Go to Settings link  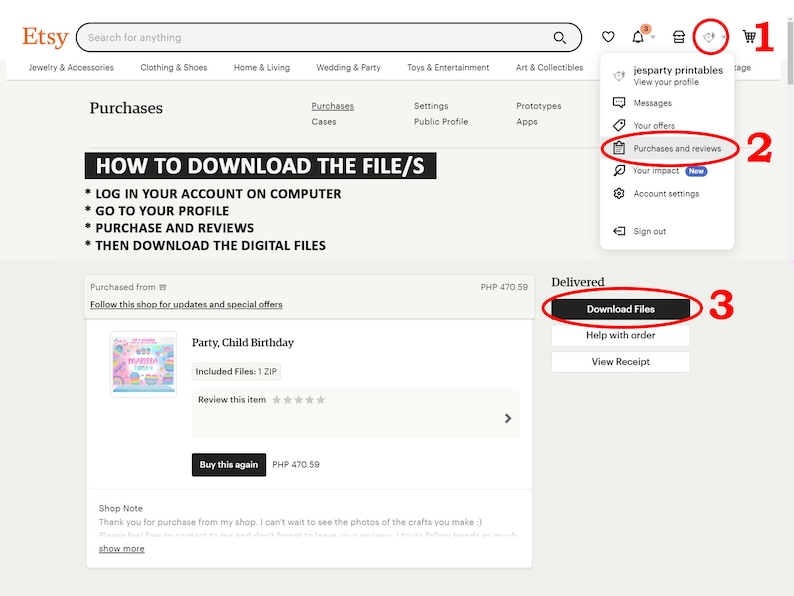point(431,106)
